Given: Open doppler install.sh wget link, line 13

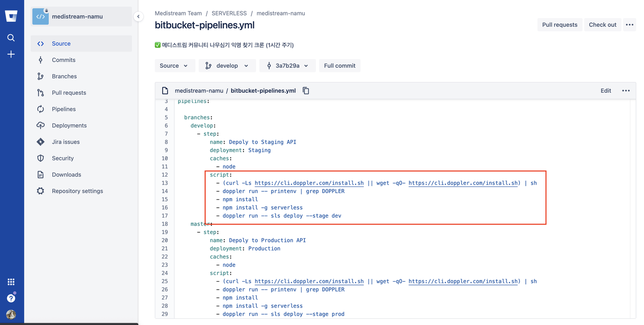Looking at the screenshot, I should click(464, 183).
